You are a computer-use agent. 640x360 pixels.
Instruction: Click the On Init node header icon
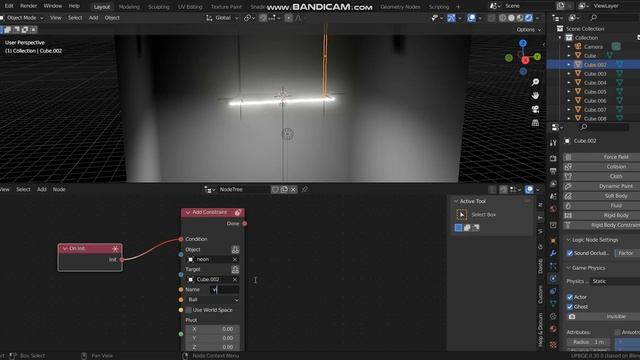click(116, 249)
